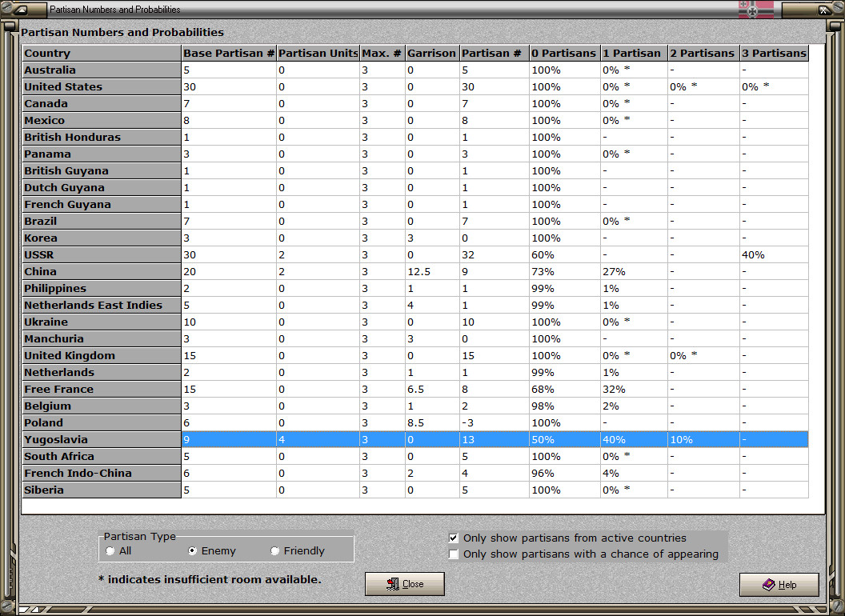The height and width of the screenshot is (616, 845).
Task: Click the Garrison column header
Action: point(432,53)
